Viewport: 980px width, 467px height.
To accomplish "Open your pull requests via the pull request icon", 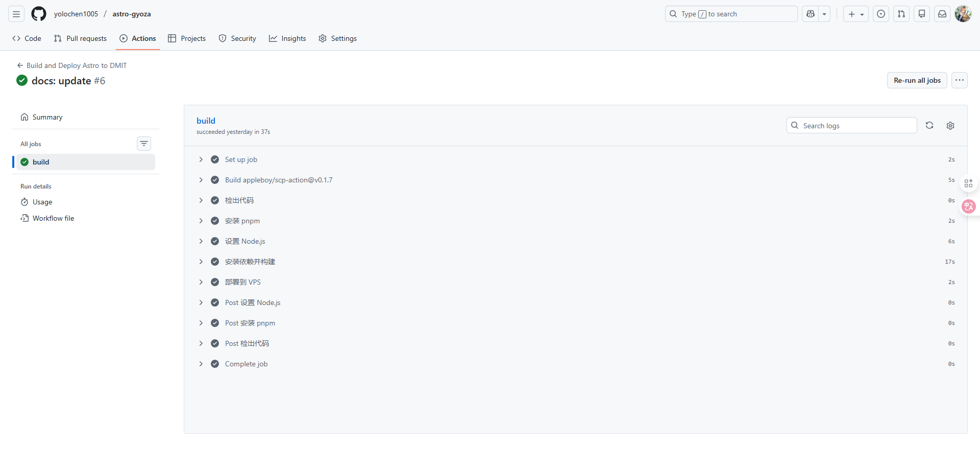I will [901, 14].
